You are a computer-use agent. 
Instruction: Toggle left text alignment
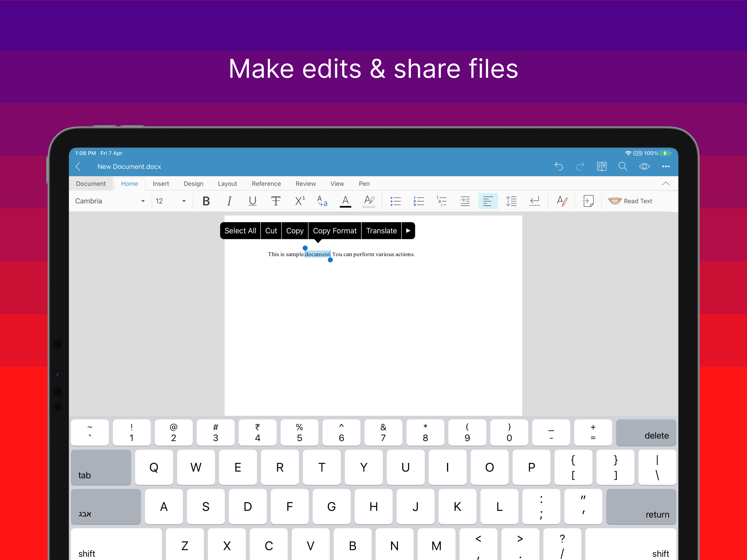click(488, 201)
